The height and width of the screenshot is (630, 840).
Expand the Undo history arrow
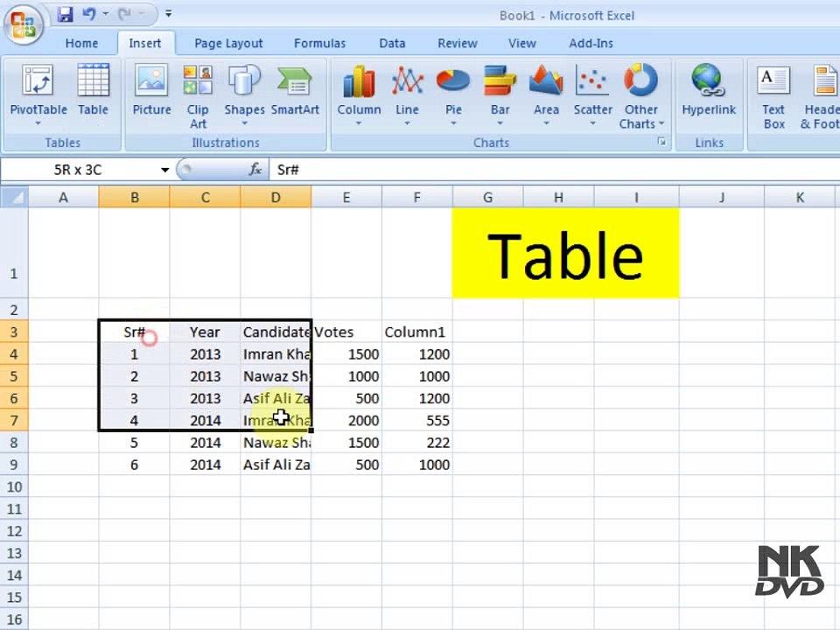pyautogui.click(x=106, y=14)
